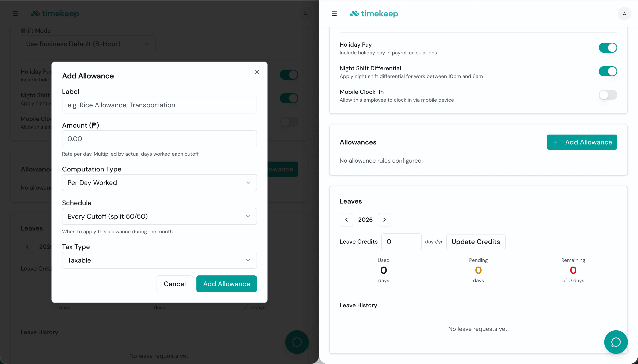Click 'When to apply this allowance' helper text
The image size is (638, 364).
pos(118,232)
